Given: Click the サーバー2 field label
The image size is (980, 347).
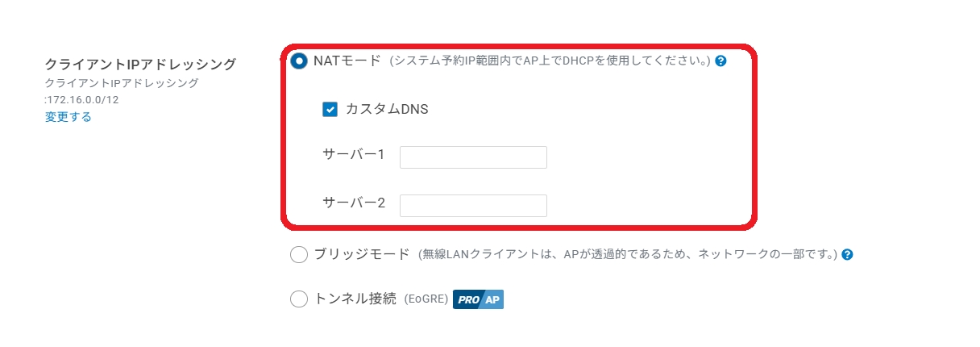Looking at the screenshot, I should [x=355, y=203].
